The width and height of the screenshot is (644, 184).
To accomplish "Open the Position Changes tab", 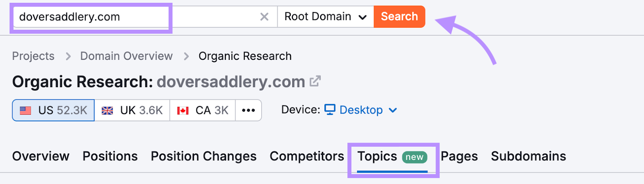I will [x=204, y=156].
